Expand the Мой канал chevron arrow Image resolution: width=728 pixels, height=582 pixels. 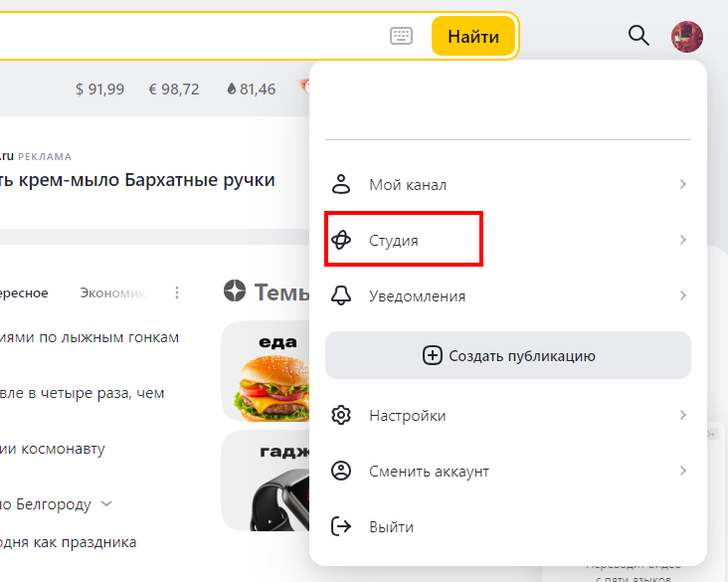(x=682, y=184)
